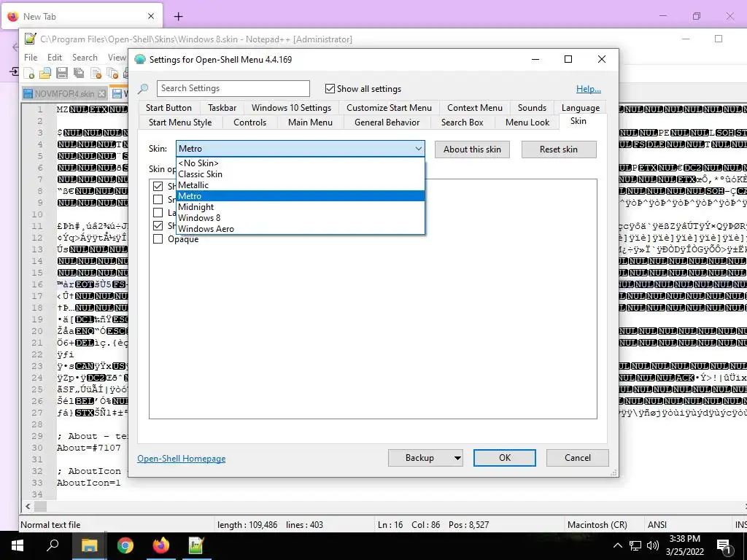This screenshot has width=747, height=560.
Task: Switch to Notepad++ from the taskbar
Action: click(x=196, y=545)
